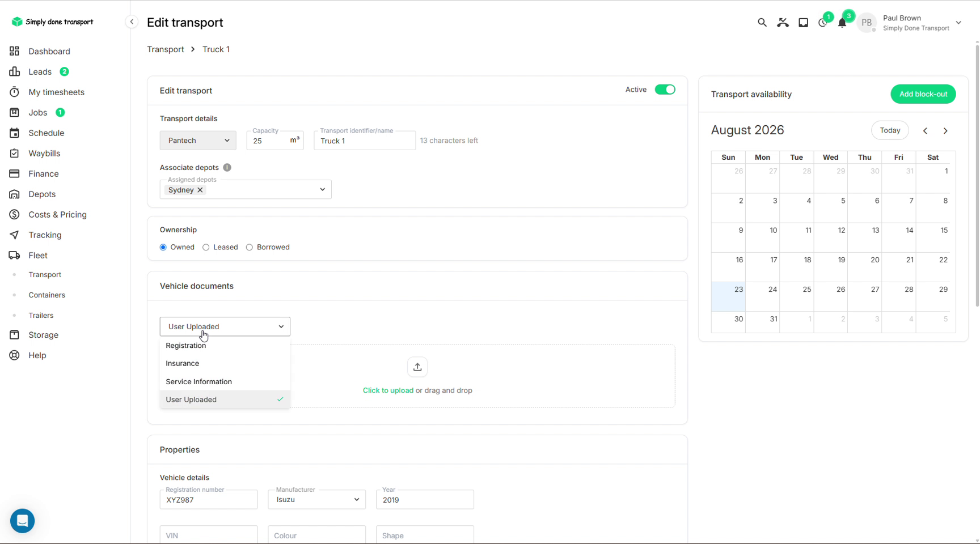The width and height of the screenshot is (980, 544).
Task: Select the Borrowed ownership radio
Action: click(x=249, y=247)
